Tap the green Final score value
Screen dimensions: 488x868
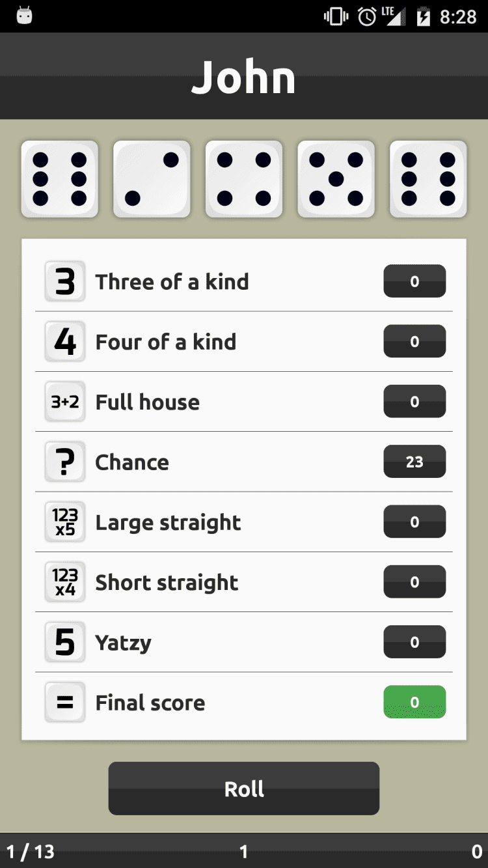tap(414, 703)
